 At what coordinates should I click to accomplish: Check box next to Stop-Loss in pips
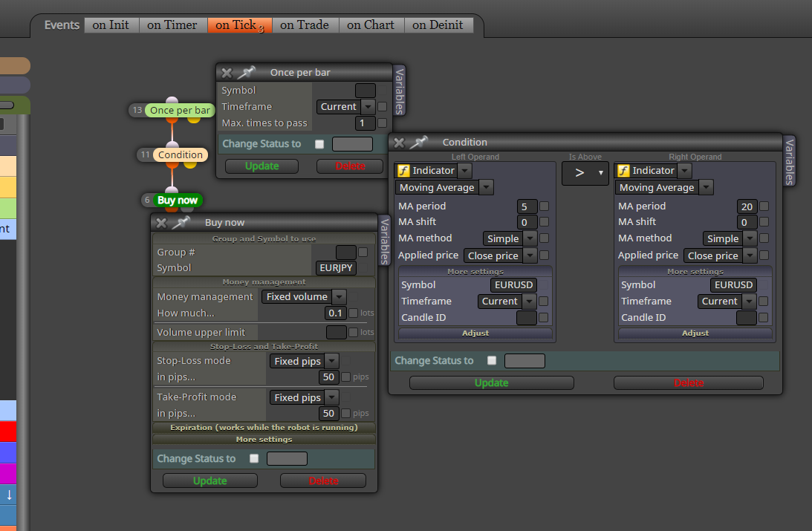coord(346,377)
